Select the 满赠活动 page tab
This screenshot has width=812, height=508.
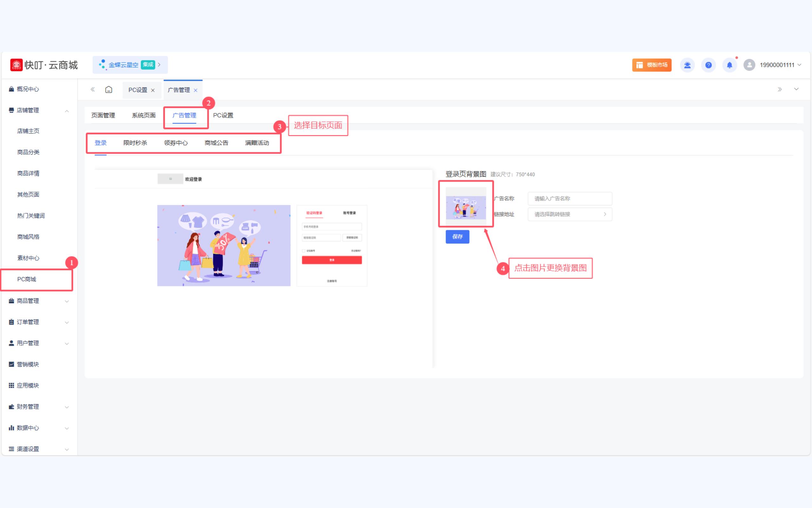point(257,143)
